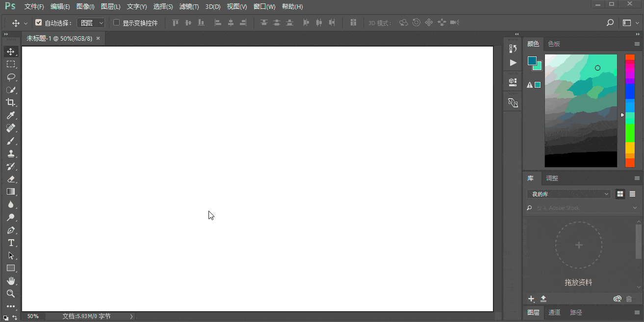The width and height of the screenshot is (644, 322).
Task: Open the color panel options menu
Action: point(637,44)
